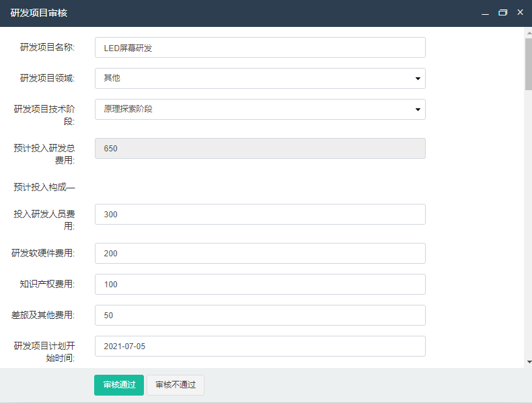
Task: Click into the 知识产权费用 field
Action: pos(260,284)
